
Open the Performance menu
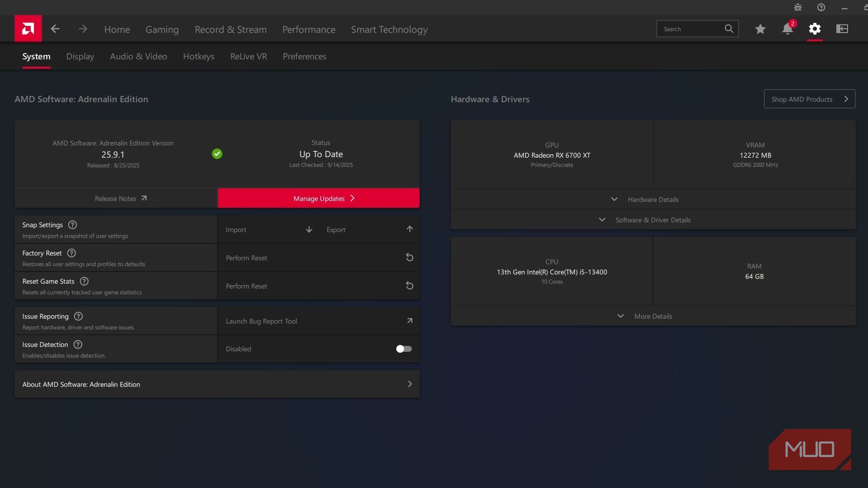(x=309, y=30)
